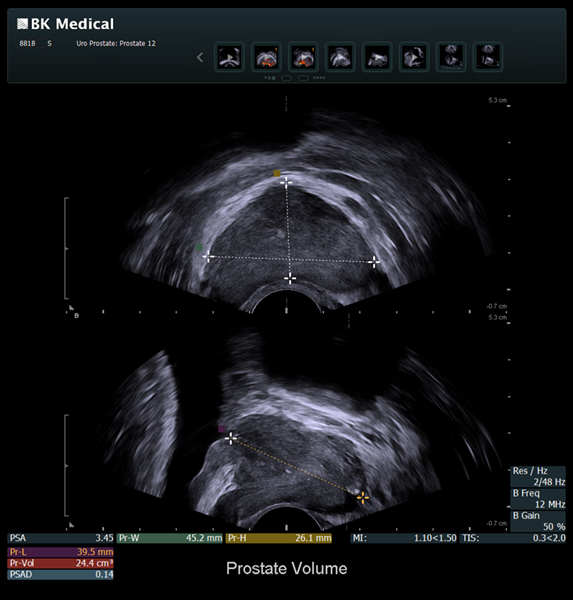Click the -0.7 cm depth label of lower image

496,523
